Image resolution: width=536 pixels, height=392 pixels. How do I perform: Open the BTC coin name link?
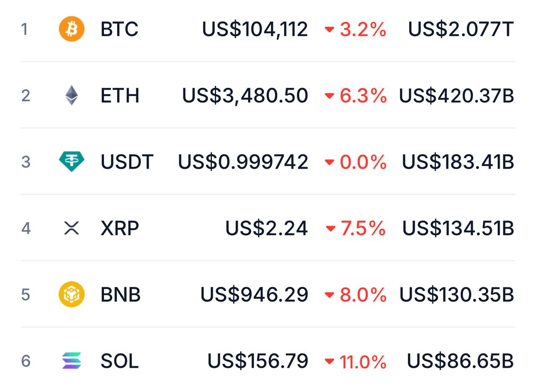pyautogui.click(x=119, y=29)
